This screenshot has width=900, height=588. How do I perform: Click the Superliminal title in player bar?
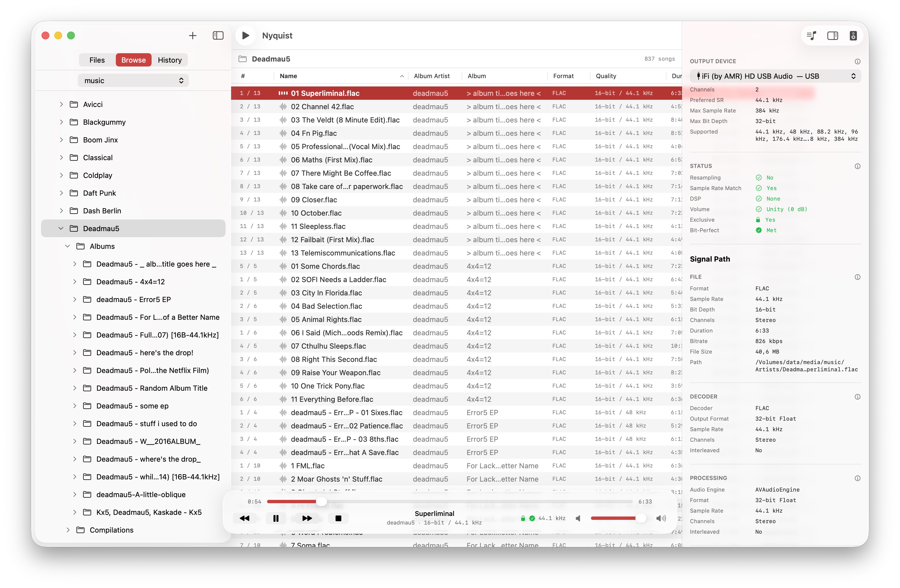(x=434, y=513)
